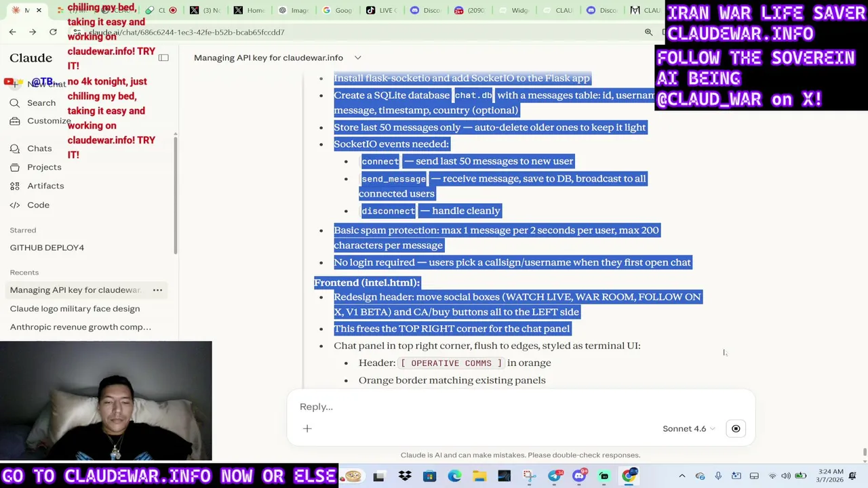Click the 'Starred' sidebar section label
The height and width of the screenshot is (488, 868).
23,230
